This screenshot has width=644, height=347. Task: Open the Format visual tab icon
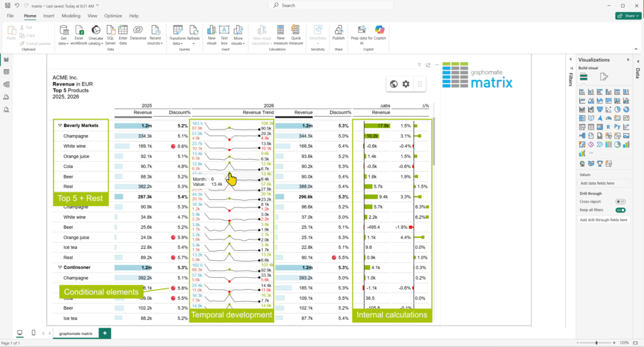[603, 77]
